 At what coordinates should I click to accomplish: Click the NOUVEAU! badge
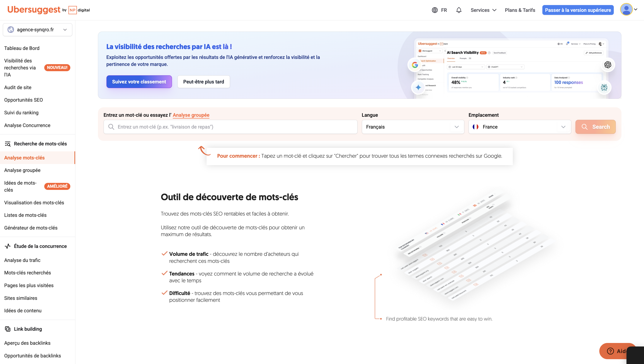57,67
